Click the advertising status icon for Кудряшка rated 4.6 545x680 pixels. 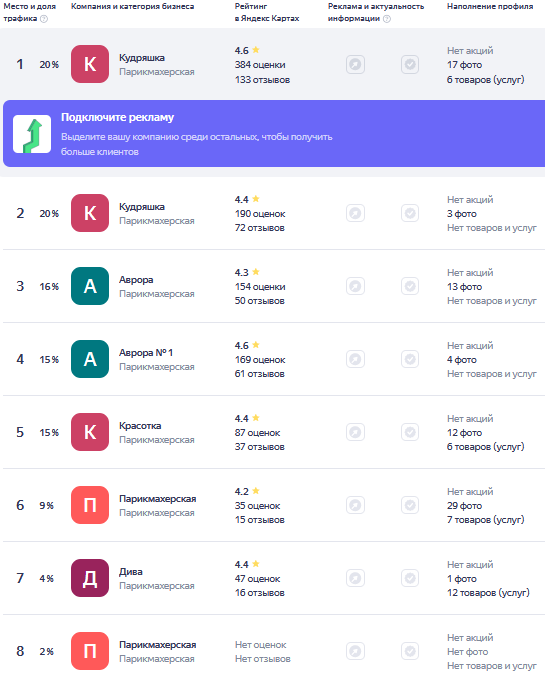pyautogui.click(x=355, y=65)
